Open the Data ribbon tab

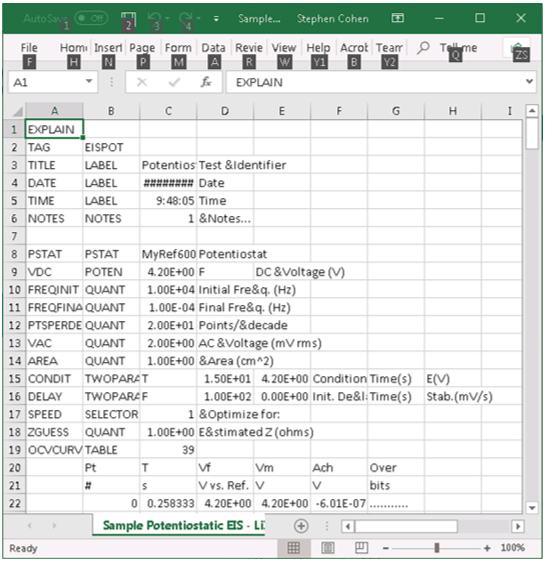point(213,48)
